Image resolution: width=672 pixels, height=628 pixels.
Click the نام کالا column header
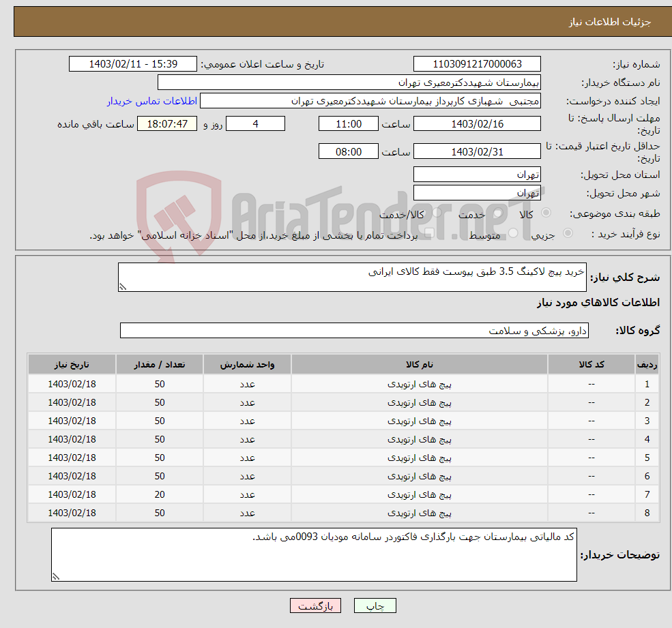point(420,365)
